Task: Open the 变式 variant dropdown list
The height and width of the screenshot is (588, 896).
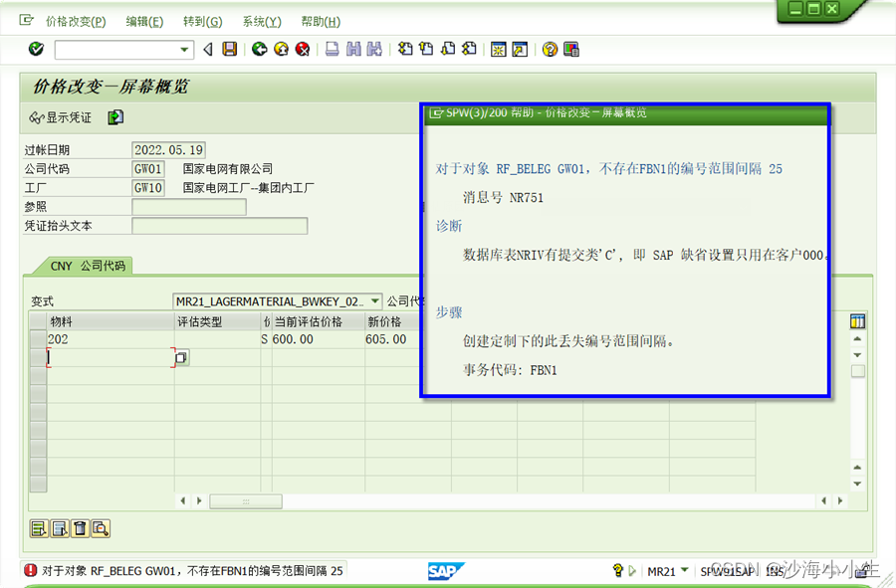Action: coord(376,300)
